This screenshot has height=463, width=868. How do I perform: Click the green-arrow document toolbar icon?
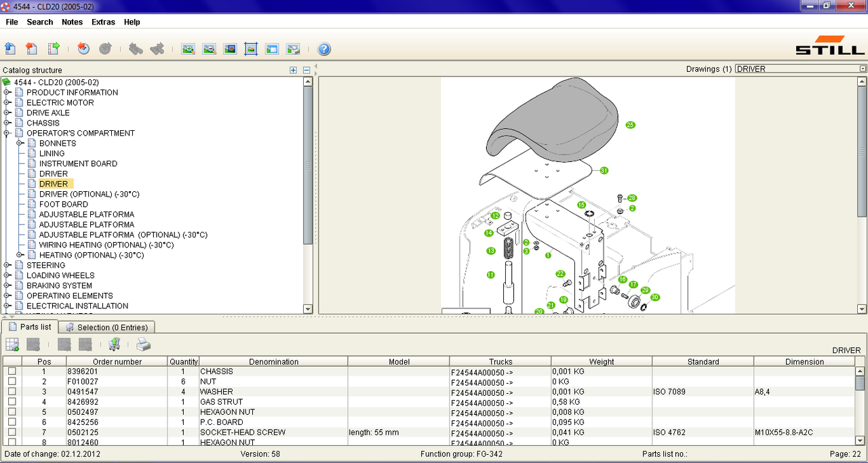tap(54, 48)
